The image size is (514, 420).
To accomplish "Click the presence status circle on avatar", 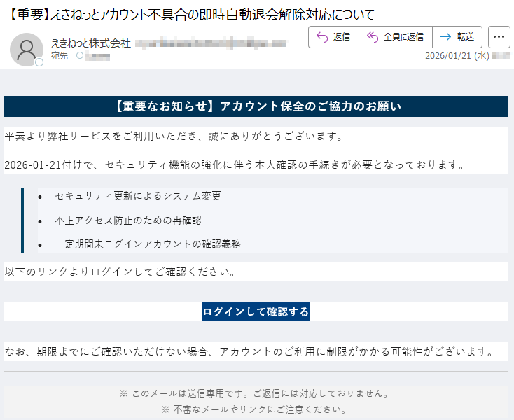I will pyautogui.click(x=39, y=62).
